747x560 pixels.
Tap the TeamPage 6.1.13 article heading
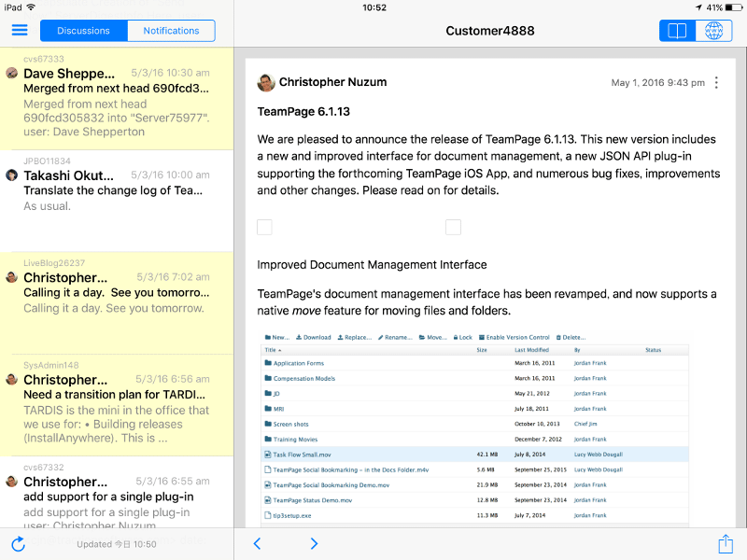pyautogui.click(x=303, y=111)
